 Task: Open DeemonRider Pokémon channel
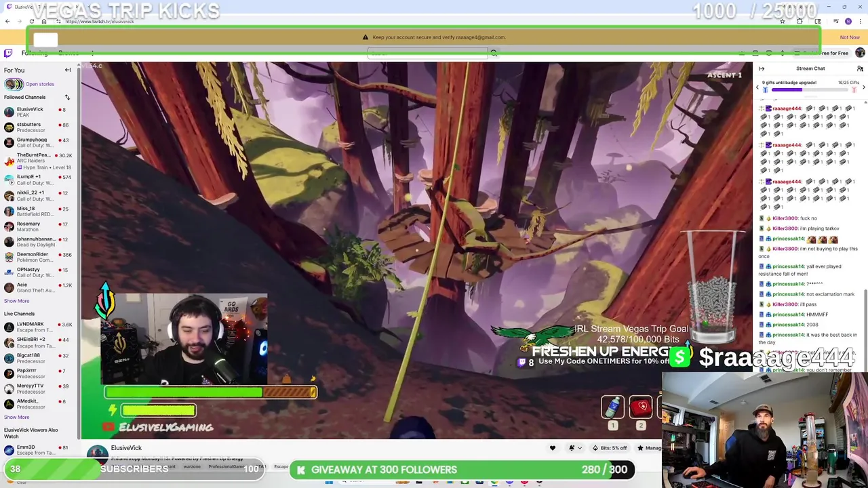tap(38, 257)
